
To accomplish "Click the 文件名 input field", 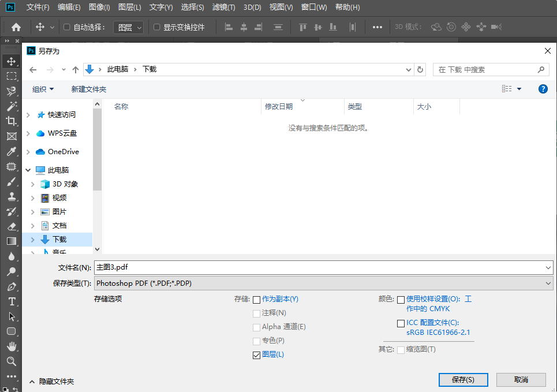I will (x=319, y=268).
